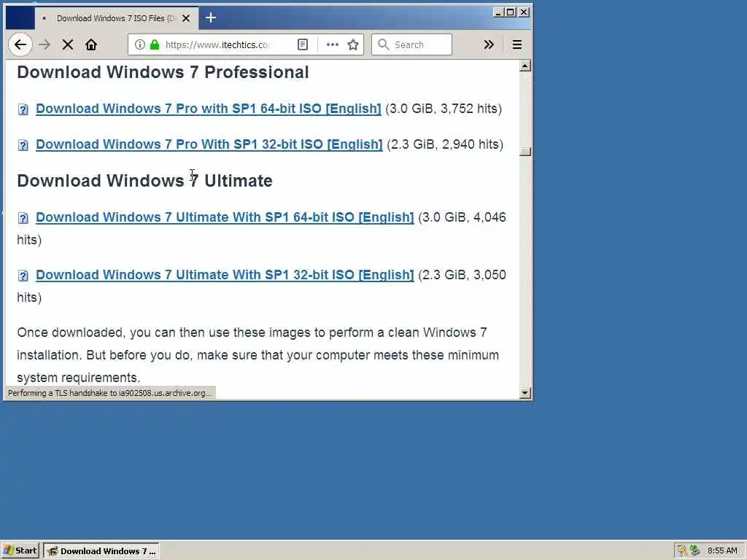This screenshot has height=560, width=747.
Task: Open the Windows Start menu
Action: point(20,551)
